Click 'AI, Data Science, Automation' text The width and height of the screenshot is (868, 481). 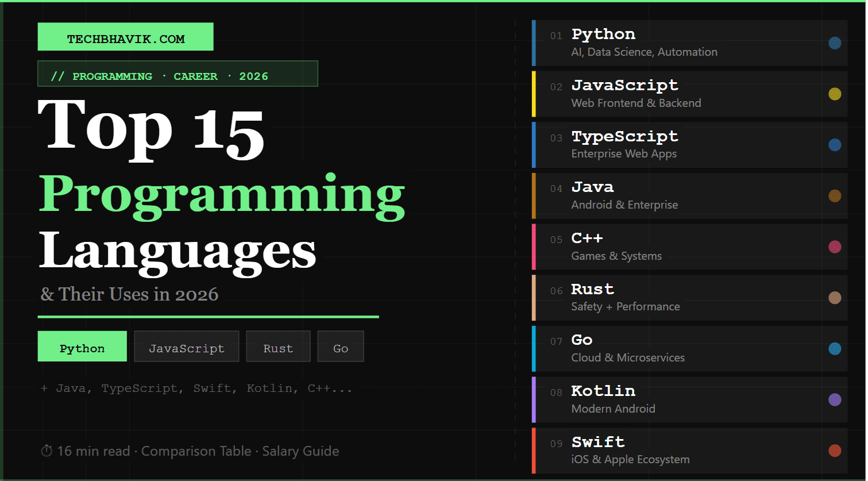coord(644,52)
